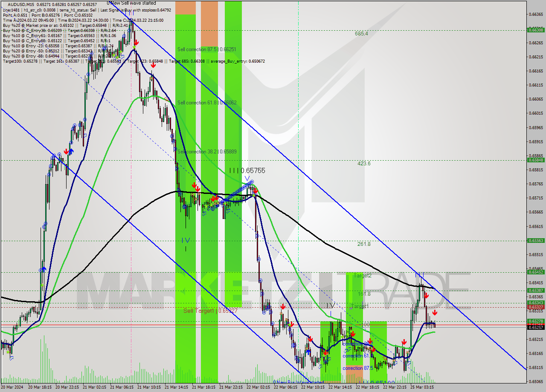Click the '21 Mar 02:15' time axis label

tap(95, 387)
